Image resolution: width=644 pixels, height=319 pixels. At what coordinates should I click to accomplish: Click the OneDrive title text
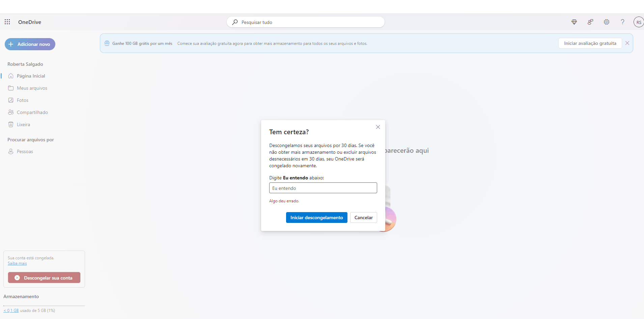tap(30, 22)
